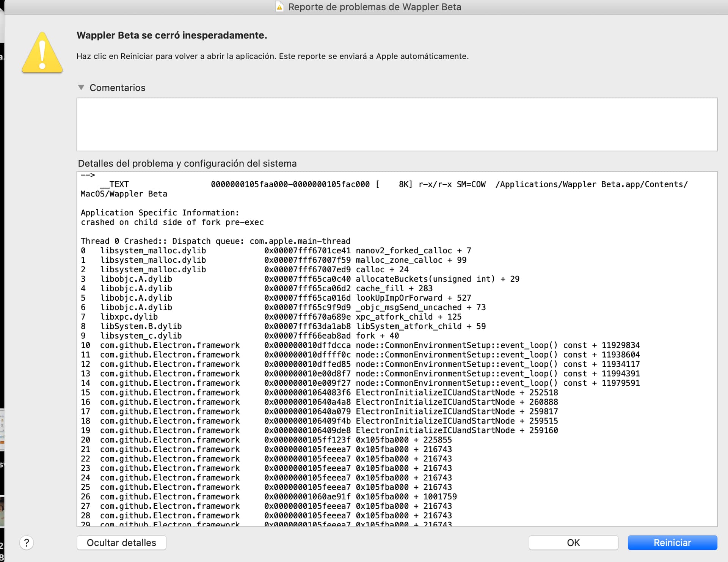Click the 'Detalles del problema y configuración' label
Viewport: 728px width, 562px height.
187,163
